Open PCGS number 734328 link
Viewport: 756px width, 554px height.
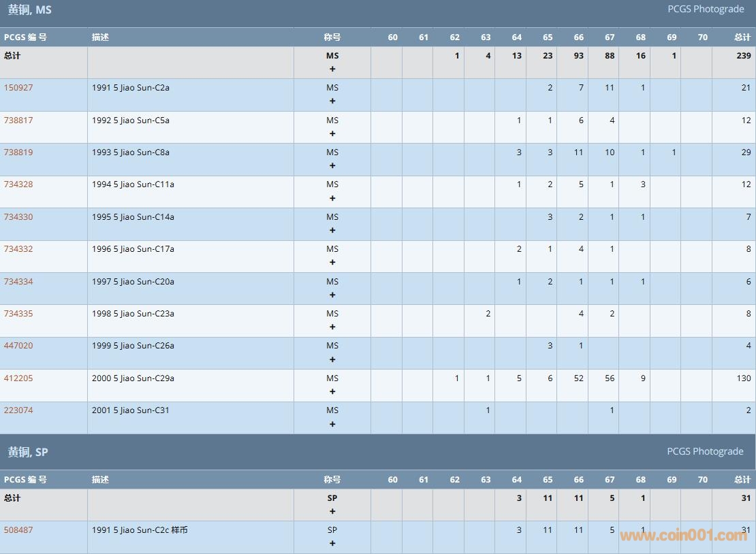click(x=18, y=184)
